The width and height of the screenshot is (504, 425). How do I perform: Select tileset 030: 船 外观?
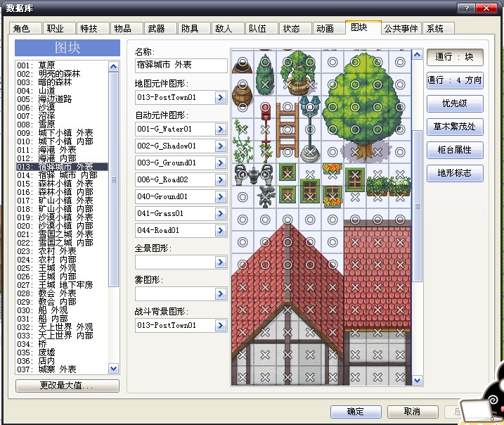63,310
